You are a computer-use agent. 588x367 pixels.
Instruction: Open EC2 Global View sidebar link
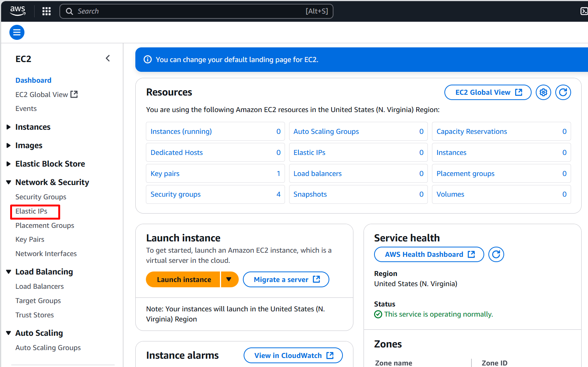coord(47,94)
